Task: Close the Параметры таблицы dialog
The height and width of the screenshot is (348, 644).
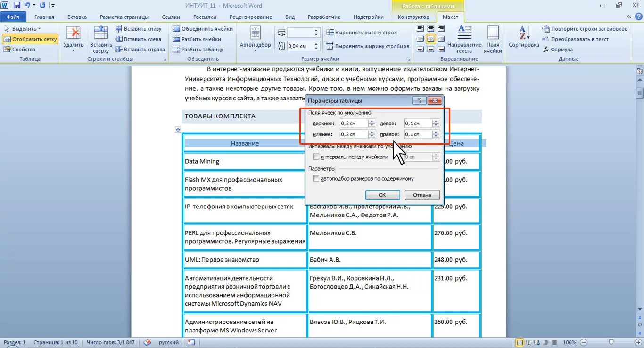Action: pos(435,100)
